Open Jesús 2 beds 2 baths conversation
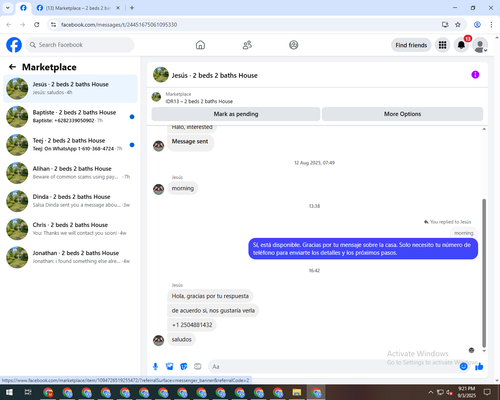Image resolution: width=500 pixels, height=400 pixels. [x=70, y=88]
